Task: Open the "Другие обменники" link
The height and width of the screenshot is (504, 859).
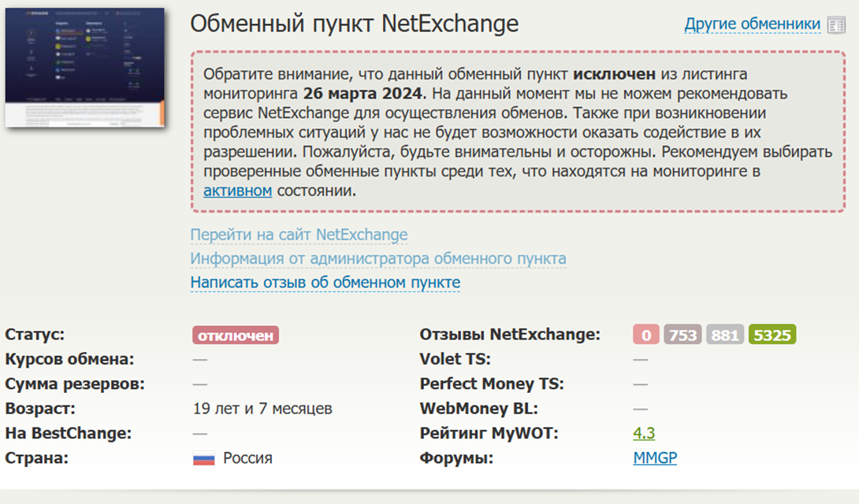Action: tap(750, 24)
